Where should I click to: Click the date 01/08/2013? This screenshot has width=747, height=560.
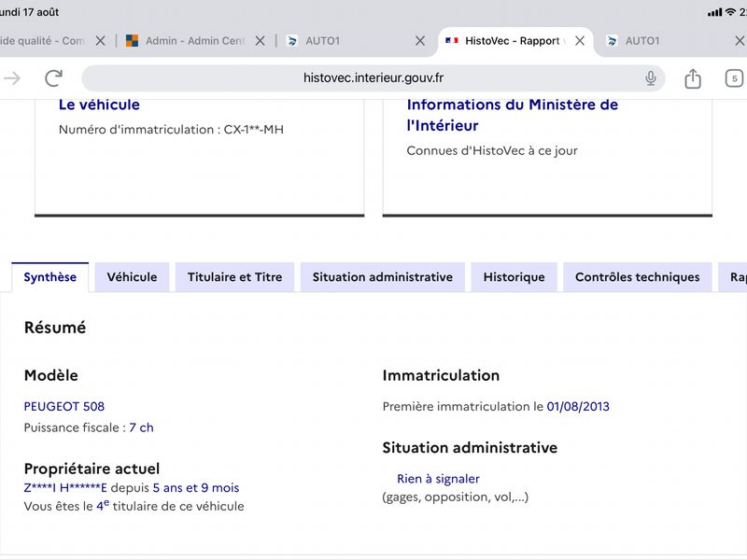click(578, 406)
